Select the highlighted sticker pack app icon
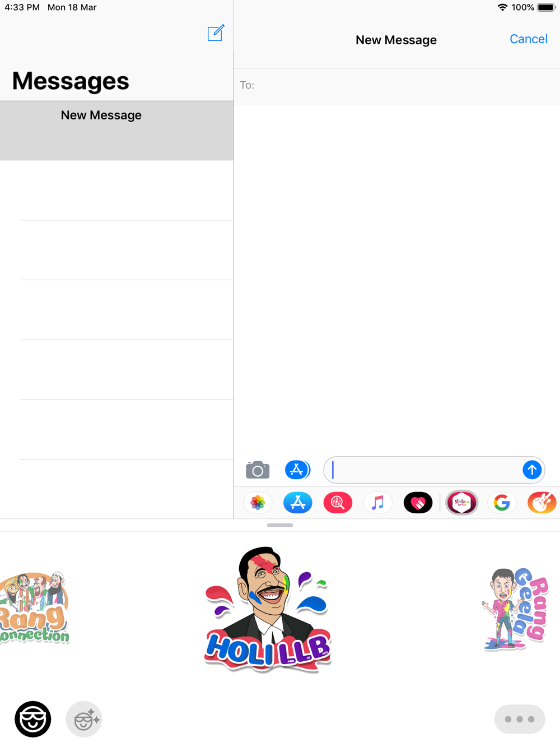The height and width of the screenshot is (747, 560). pos(461,503)
